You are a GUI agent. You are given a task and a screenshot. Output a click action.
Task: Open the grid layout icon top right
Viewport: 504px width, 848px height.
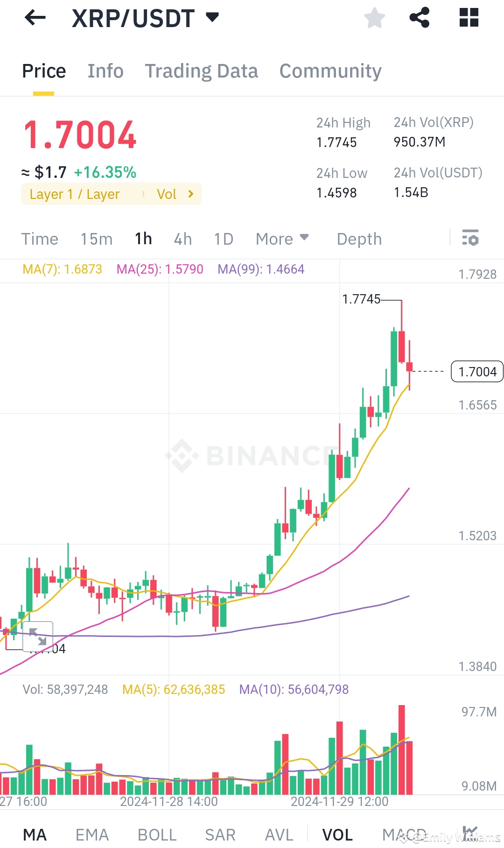click(x=468, y=18)
